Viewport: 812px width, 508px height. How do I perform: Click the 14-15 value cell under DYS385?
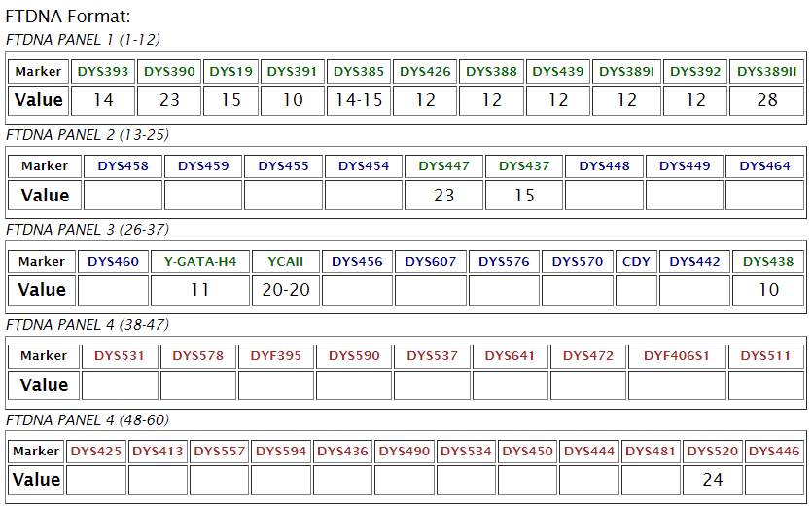359,100
